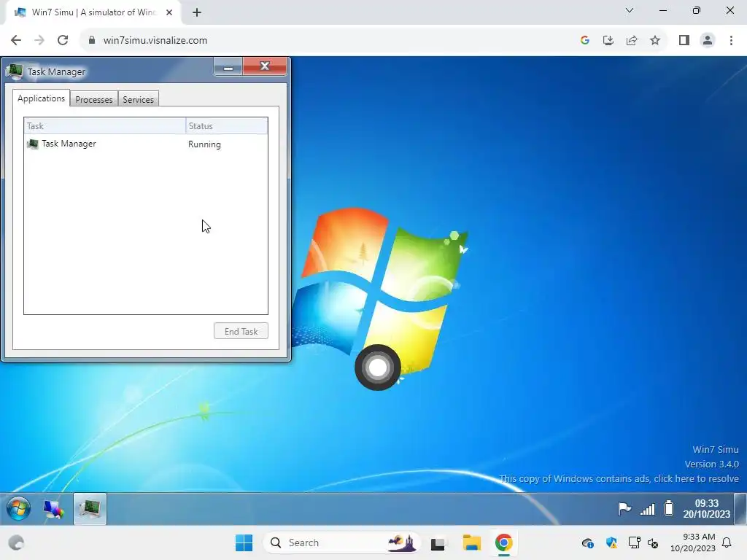This screenshot has height=560, width=747.
Task: Click the Running status cell
Action: (204, 144)
